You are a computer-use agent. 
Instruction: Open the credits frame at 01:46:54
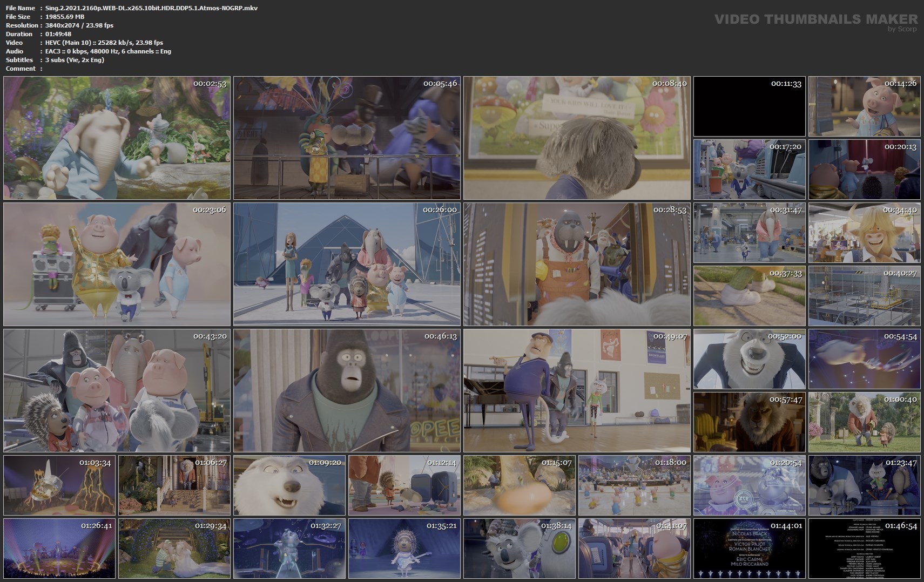click(x=865, y=549)
